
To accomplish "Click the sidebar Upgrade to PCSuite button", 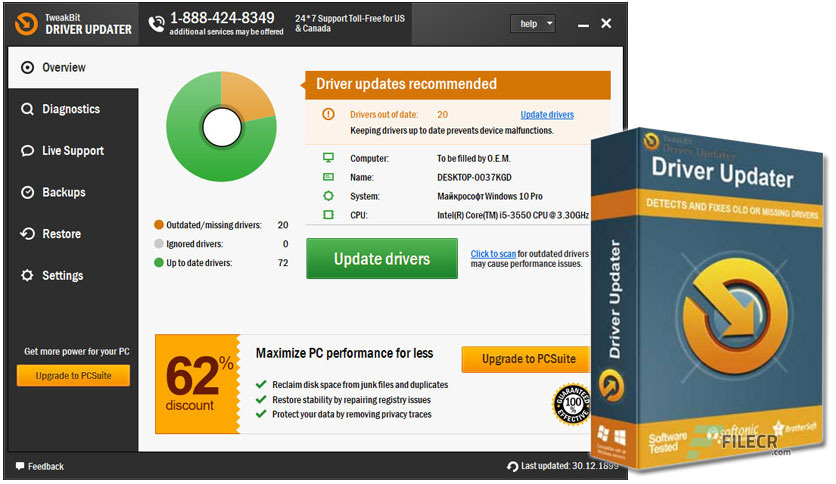I will [73, 376].
